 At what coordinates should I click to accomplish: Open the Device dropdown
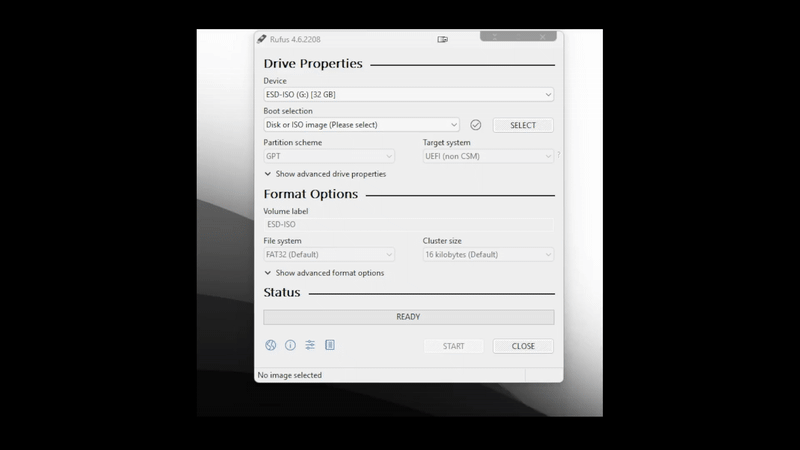408,94
